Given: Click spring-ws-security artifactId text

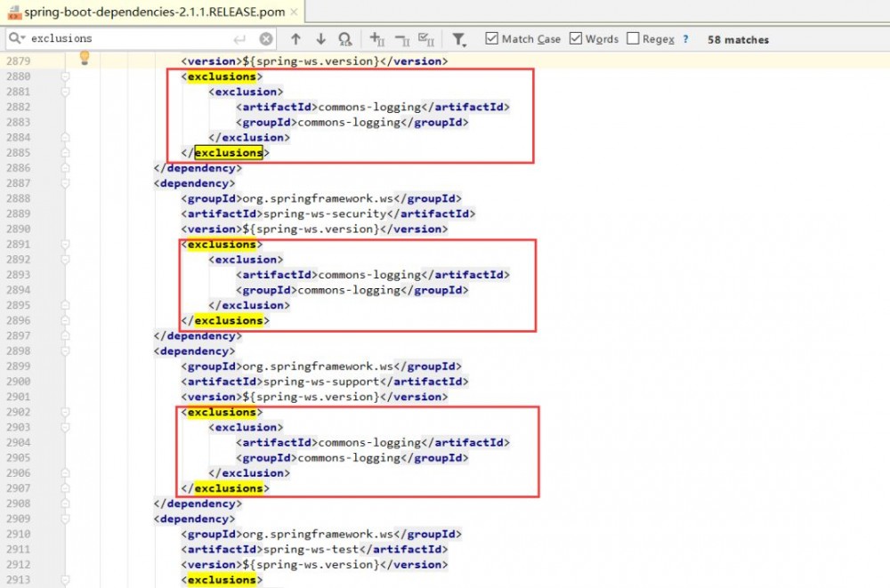Looking at the screenshot, I should [325, 214].
